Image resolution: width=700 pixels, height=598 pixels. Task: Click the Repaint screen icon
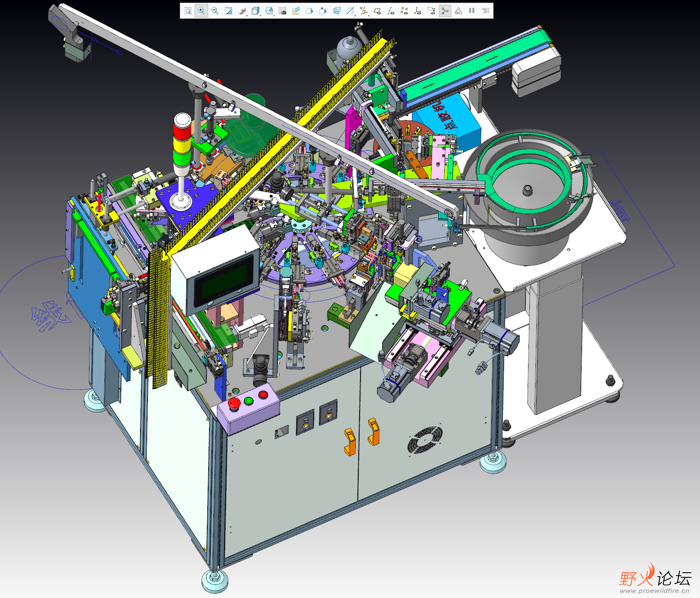point(228,11)
